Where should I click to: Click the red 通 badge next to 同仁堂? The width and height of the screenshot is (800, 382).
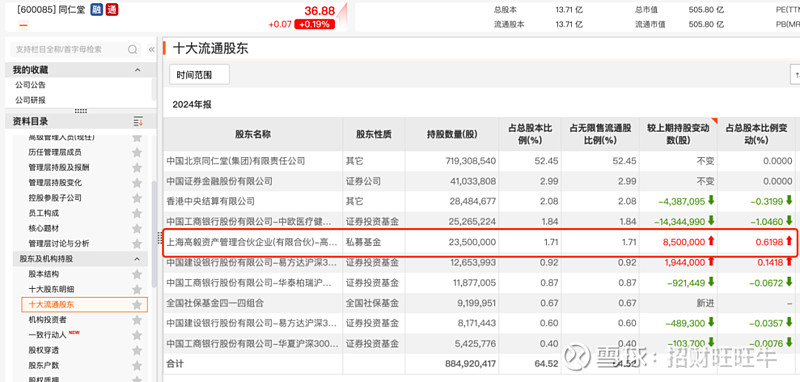[112, 10]
